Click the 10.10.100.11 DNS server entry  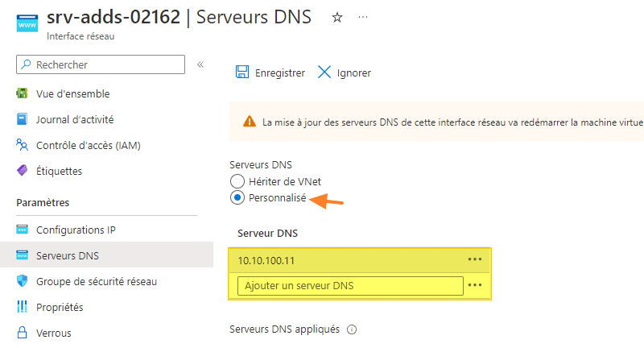click(x=266, y=260)
